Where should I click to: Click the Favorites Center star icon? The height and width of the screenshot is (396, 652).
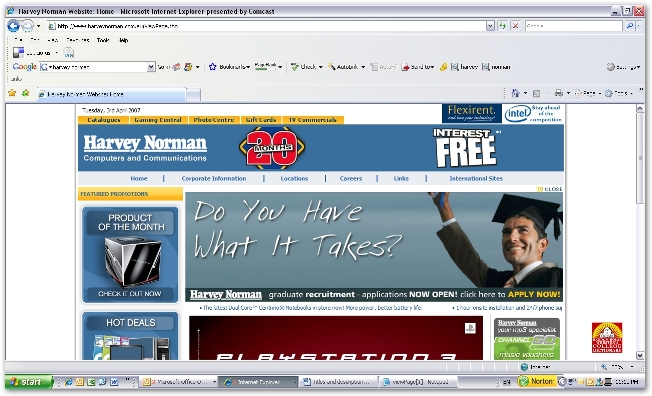12,93
